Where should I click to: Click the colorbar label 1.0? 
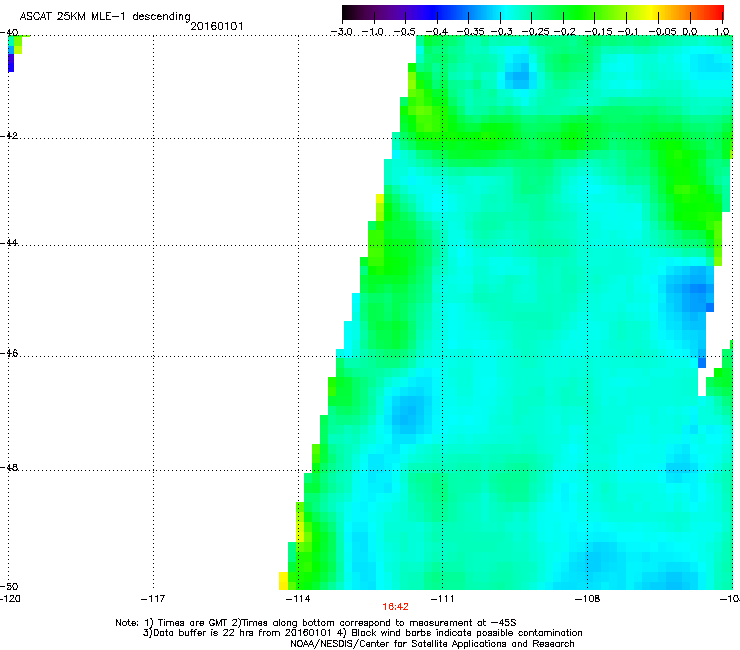tap(722, 32)
